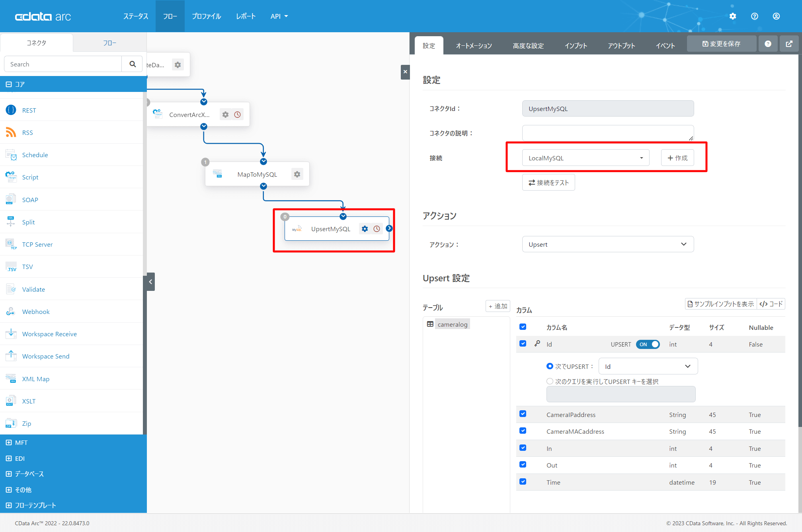Open the レポート menu item
This screenshot has width=802, height=532.
pos(246,16)
